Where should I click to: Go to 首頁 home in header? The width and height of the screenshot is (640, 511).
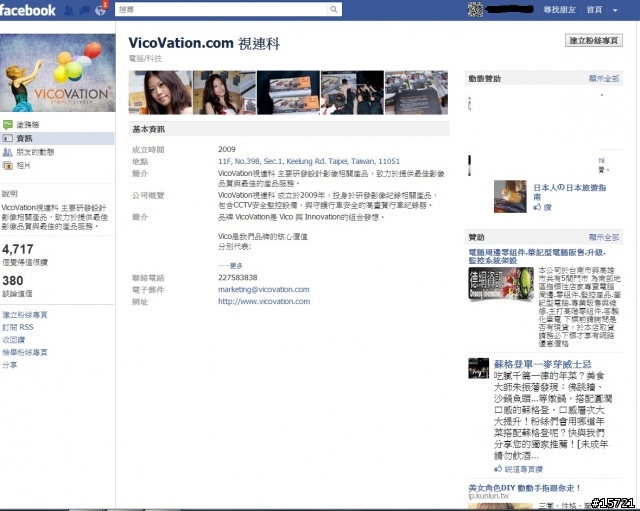click(x=594, y=10)
